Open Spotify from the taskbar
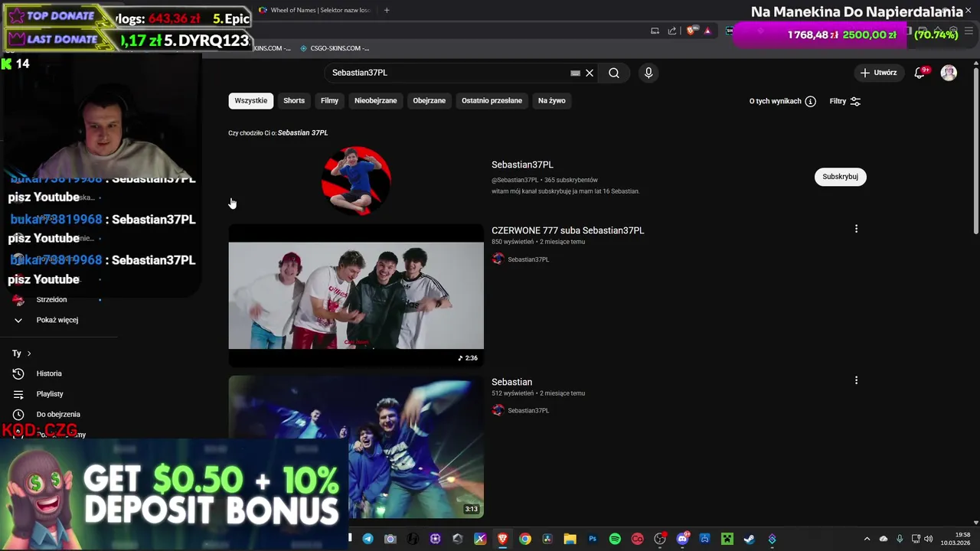Screen dimensions: 980x551 [x=615, y=539]
